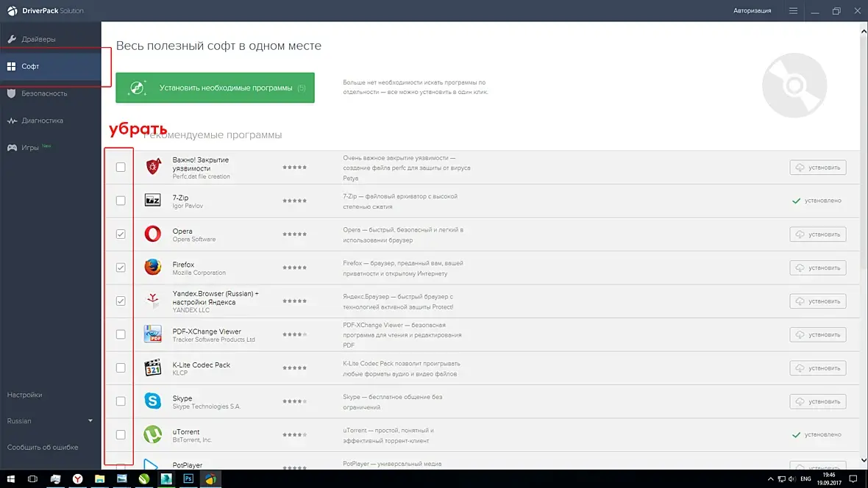This screenshot has height=488, width=868.
Task: Click the PDF-XChange Viewer icon
Action: tap(153, 334)
